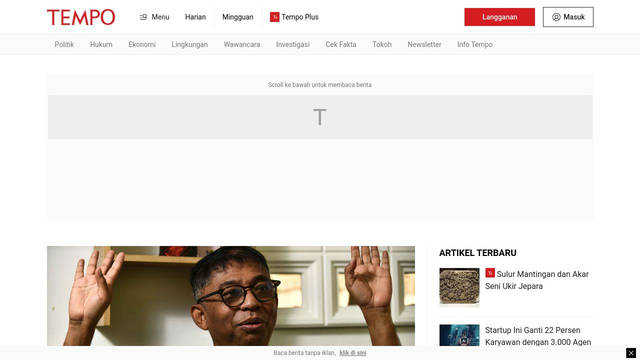
Task: Open the Harian edition
Action: tap(195, 17)
